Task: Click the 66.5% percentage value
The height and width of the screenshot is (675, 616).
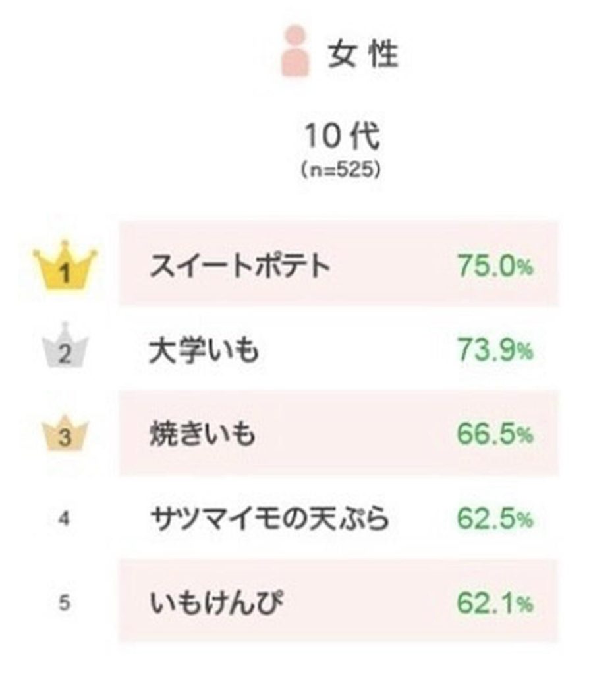Action: (495, 433)
